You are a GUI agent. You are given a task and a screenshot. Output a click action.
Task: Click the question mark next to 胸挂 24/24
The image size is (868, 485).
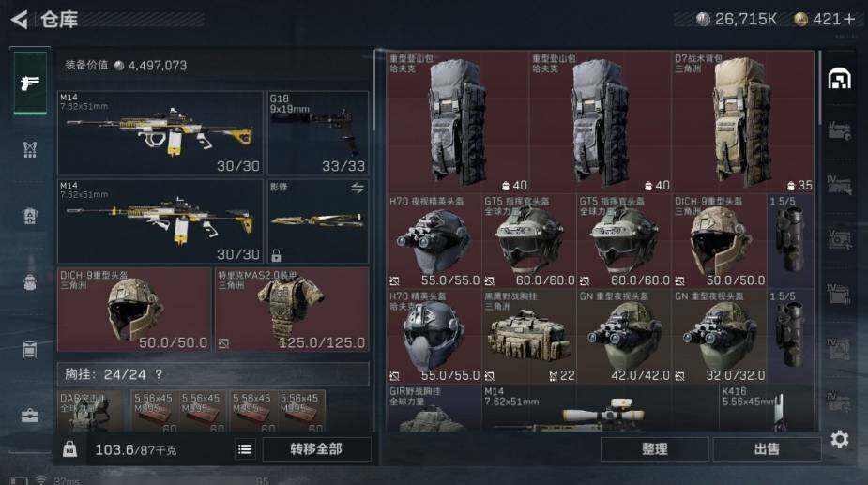[x=159, y=375]
